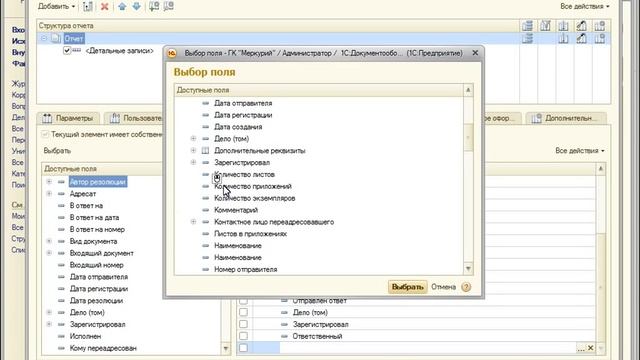Select Количество экземпляров field

255,198
